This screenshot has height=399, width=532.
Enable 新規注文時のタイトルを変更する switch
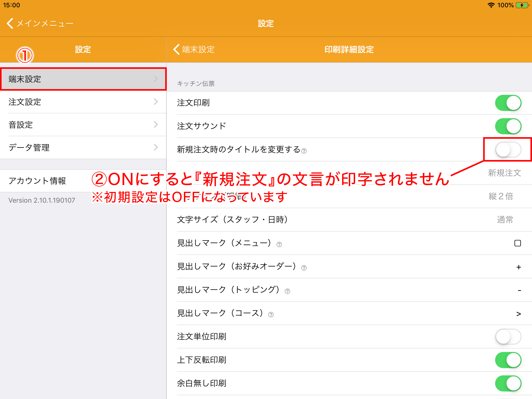(x=508, y=150)
